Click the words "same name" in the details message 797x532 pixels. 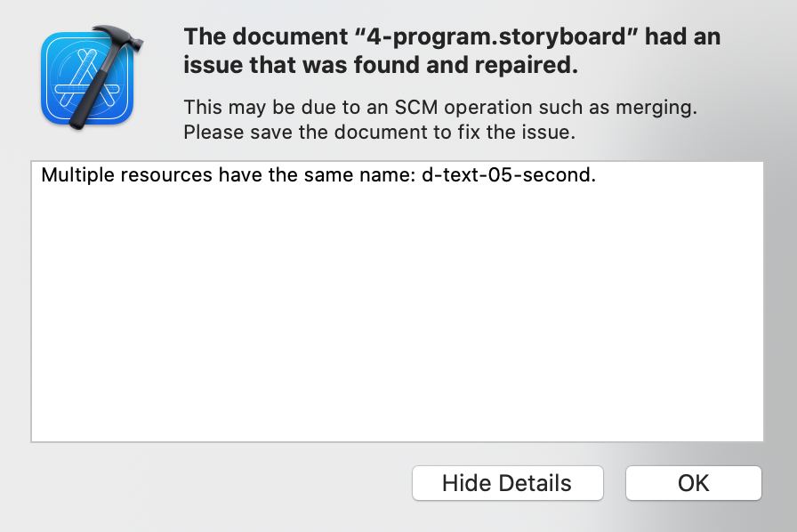(x=356, y=175)
